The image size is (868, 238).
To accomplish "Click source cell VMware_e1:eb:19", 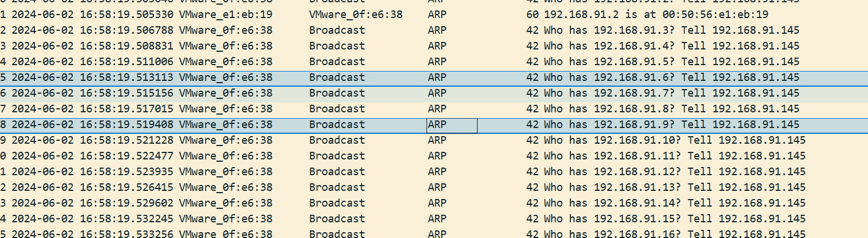I will [226, 15].
